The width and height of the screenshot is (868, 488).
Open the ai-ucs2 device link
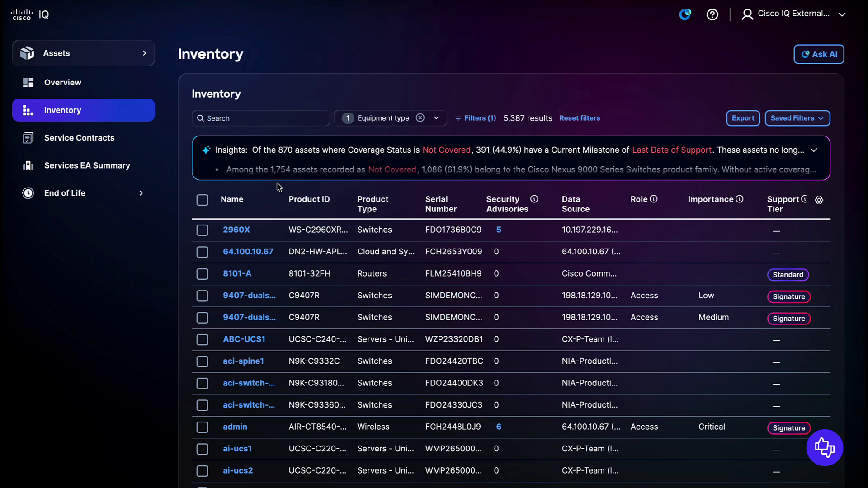tap(238, 470)
